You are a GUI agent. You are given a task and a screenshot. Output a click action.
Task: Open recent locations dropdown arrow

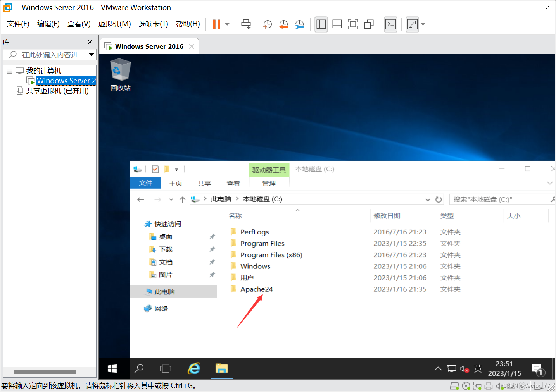click(x=171, y=199)
